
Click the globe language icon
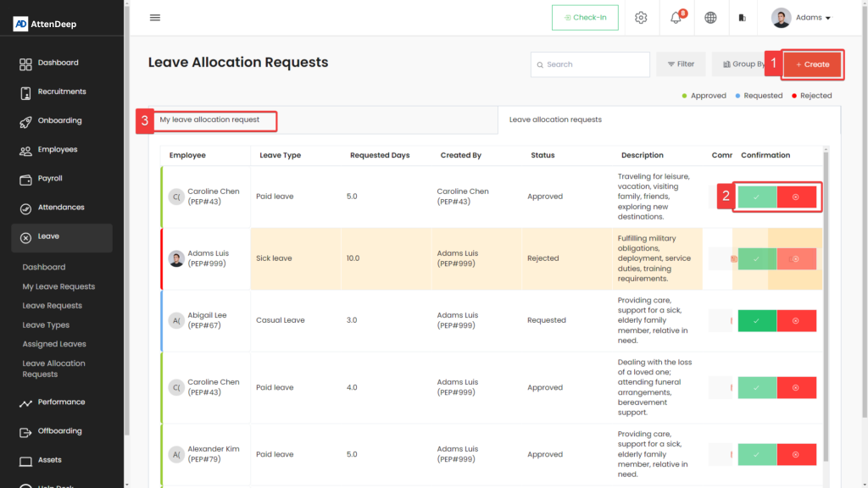pos(710,18)
